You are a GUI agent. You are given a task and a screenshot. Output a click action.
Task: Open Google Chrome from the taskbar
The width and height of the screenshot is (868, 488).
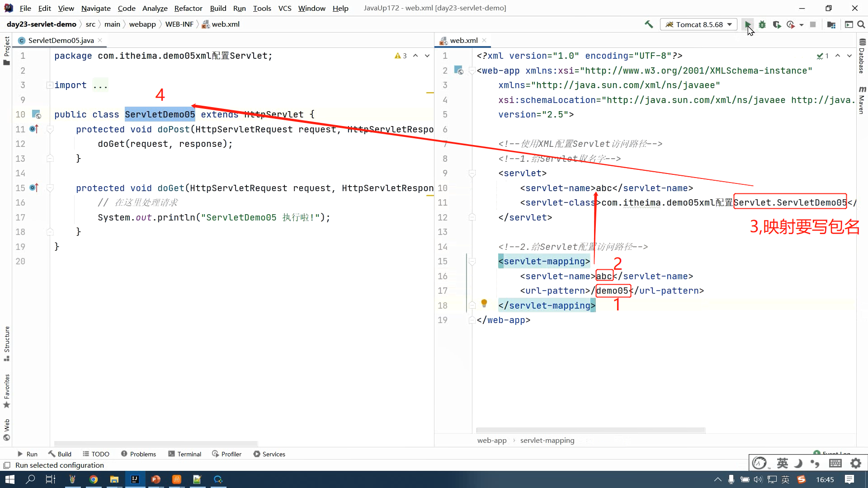[x=94, y=479]
